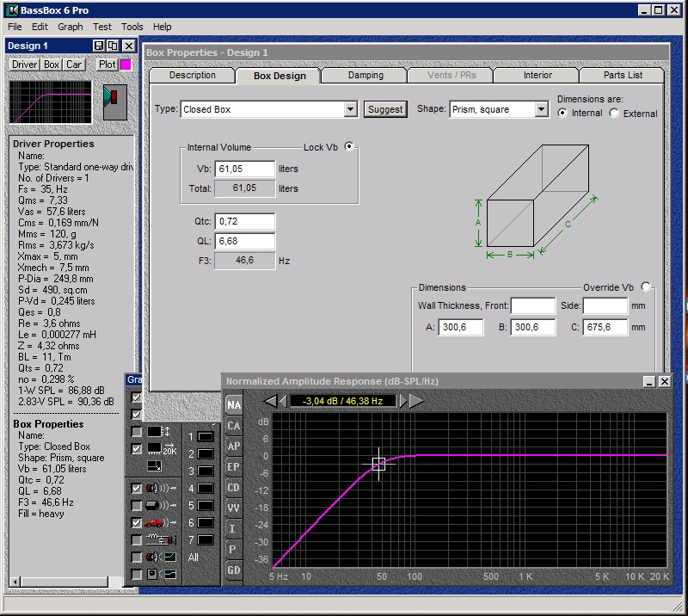This screenshot has height=616, width=688.
Task: Switch graph to CA cone amplitude view
Action: click(234, 426)
